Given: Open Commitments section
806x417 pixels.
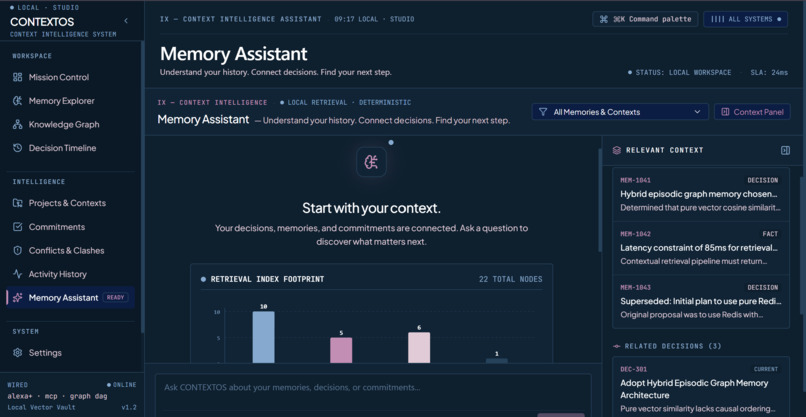Looking at the screenshot, I should 70,227.
